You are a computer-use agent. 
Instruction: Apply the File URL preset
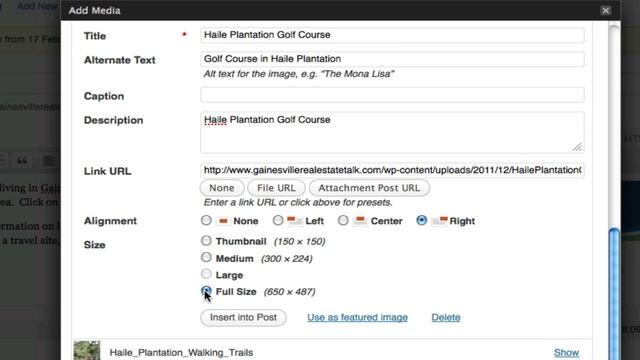pyautogui.click(x=276, y=188)
